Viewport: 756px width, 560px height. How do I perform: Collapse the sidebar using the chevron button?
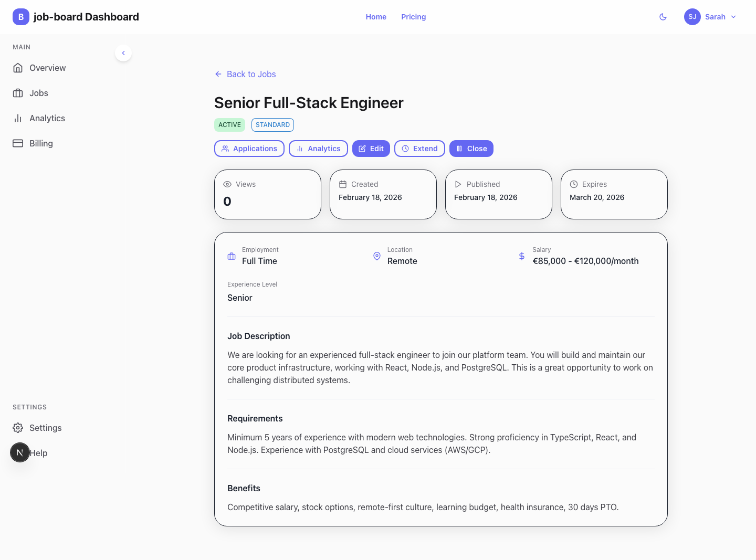pyautogui.click(x=123, y=53)
